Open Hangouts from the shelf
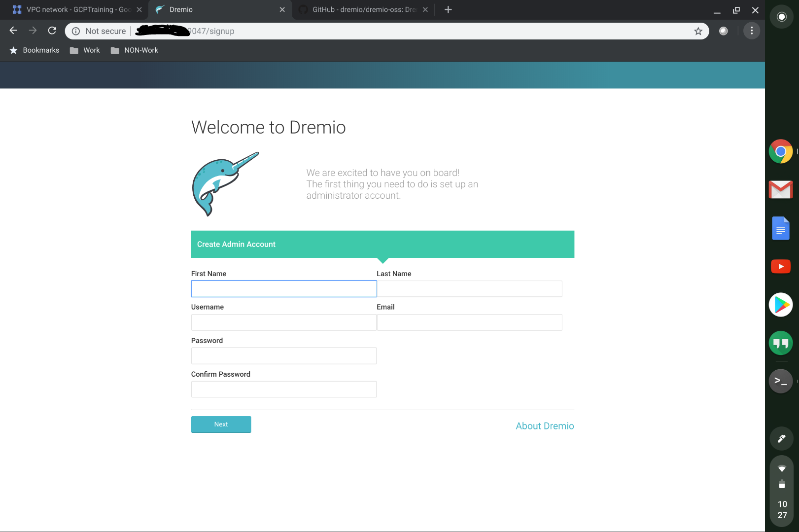 (x=781, y=343)
